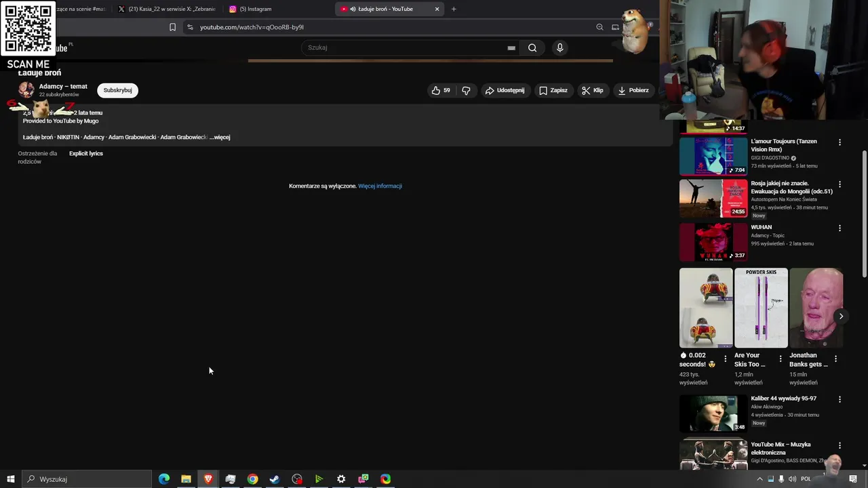Download video via the Pobierz button

tap(633, 90)
